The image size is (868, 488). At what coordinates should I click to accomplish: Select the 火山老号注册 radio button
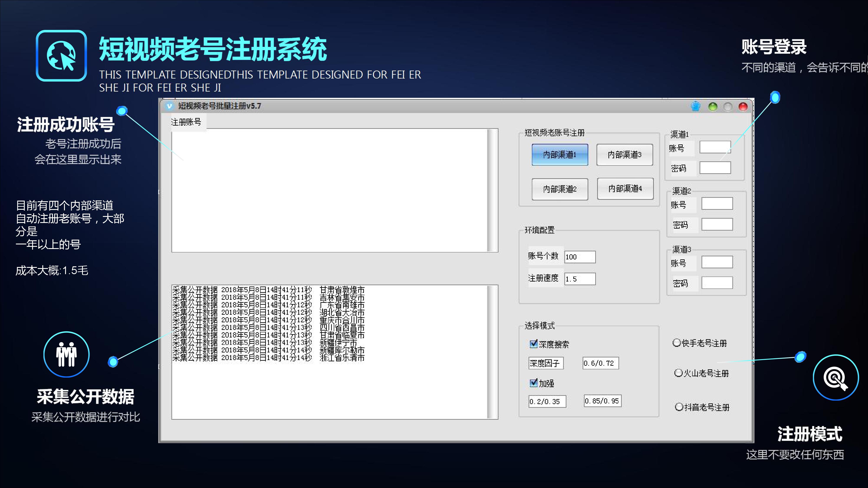[678, 373]
